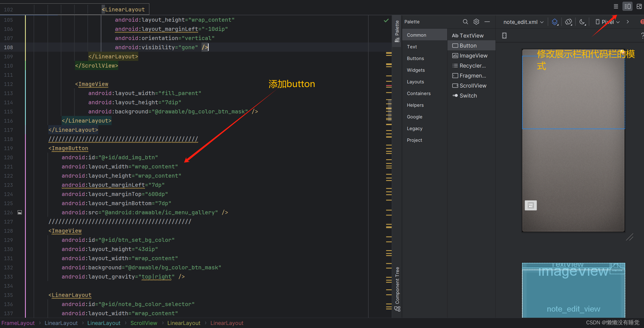The height and width of the screenshot is (328, 644).
Task: Switch to Design-only editor view
Action: point(639,6)
